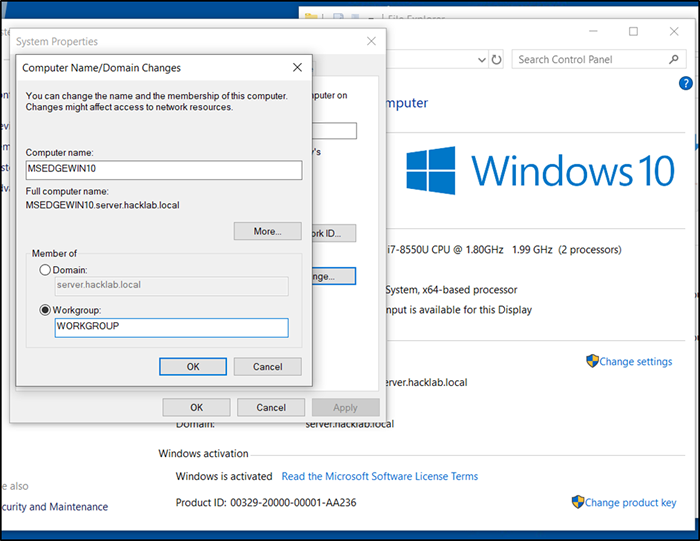The width and height of the screenshot is (700, 541).
Task: Close the Control Panel System window
Action: click(x=674, y=31)
